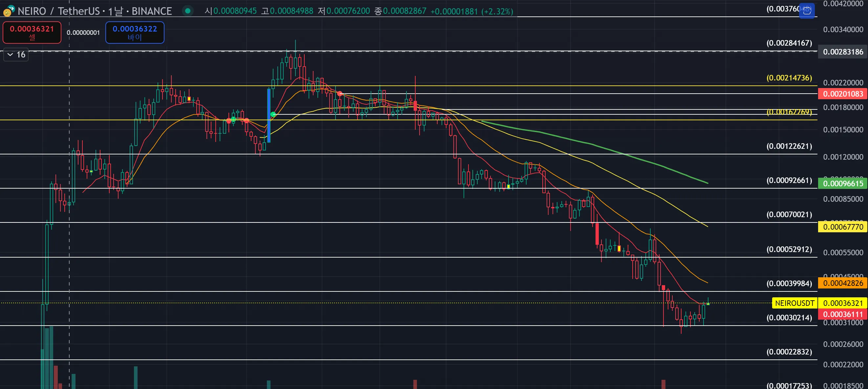
Task: Collapse the indicator legend showing 16
Action: pyautogui.click(x=15, y=55)
